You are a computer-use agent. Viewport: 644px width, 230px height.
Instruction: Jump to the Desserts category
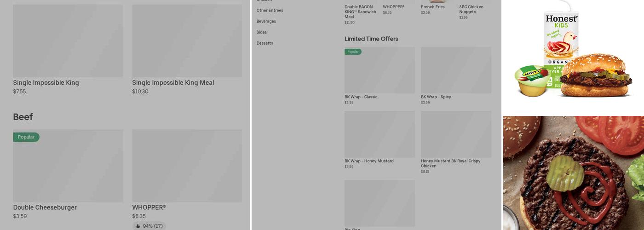click(x=264, y=43)
